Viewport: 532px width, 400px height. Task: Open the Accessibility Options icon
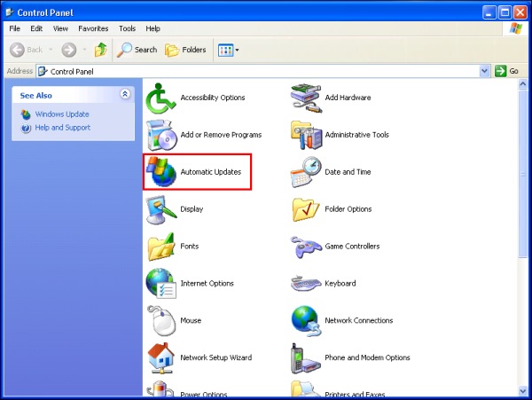pos(160,98)
